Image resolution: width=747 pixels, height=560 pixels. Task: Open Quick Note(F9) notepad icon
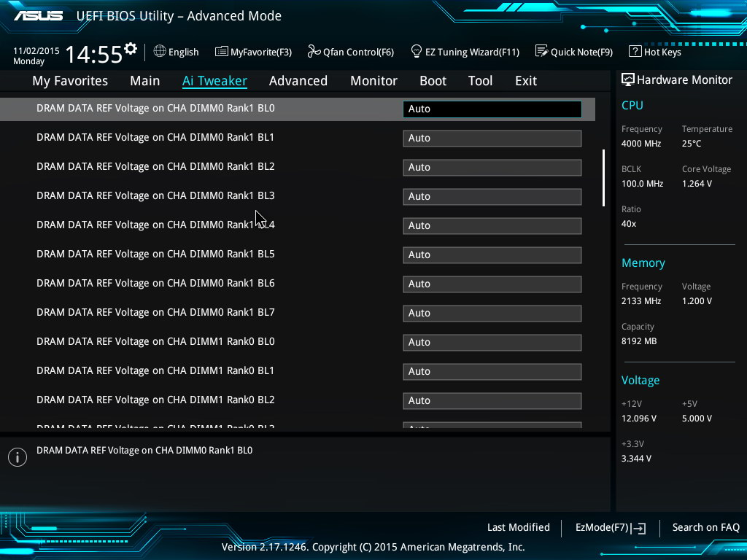coord(541,52)
